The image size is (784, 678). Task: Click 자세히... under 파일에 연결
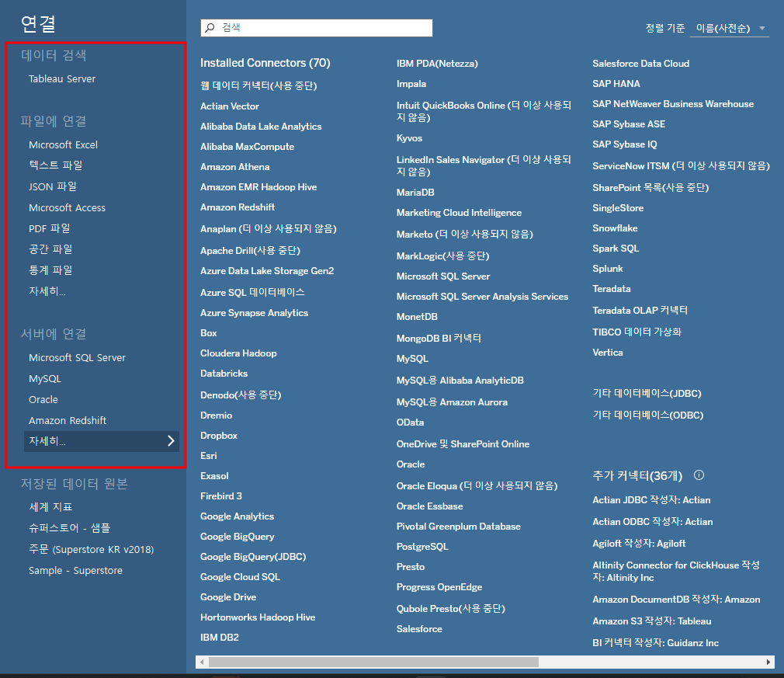pos(47,291)
